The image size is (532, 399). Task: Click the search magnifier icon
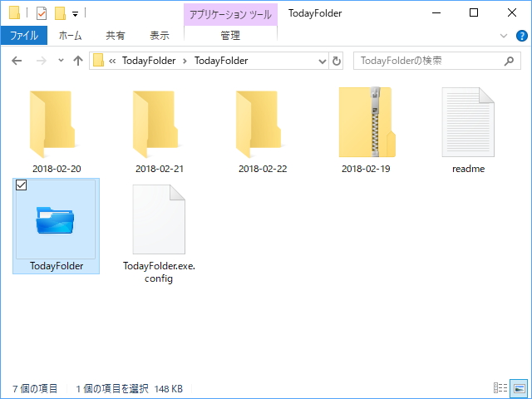(509, 61)
